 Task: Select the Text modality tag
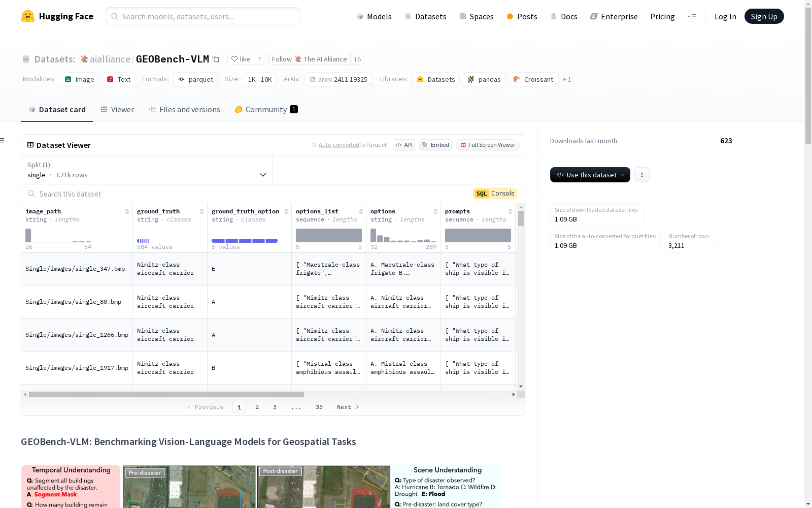pos(119,79)
